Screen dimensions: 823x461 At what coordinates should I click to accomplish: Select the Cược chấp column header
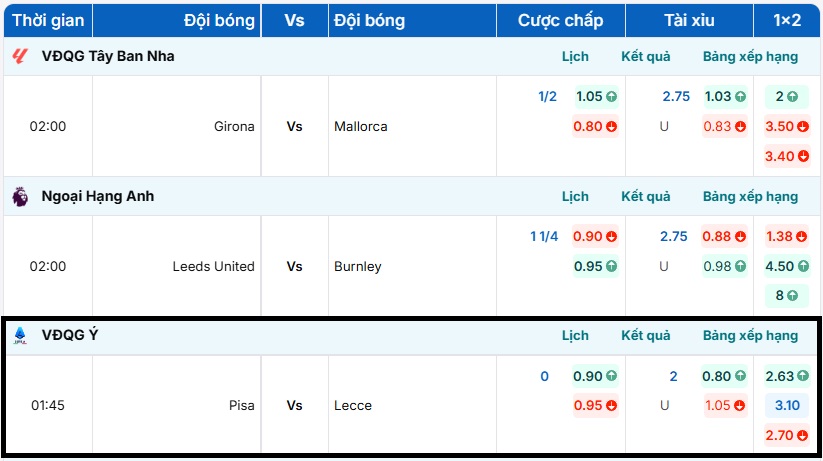click(561, 20)
